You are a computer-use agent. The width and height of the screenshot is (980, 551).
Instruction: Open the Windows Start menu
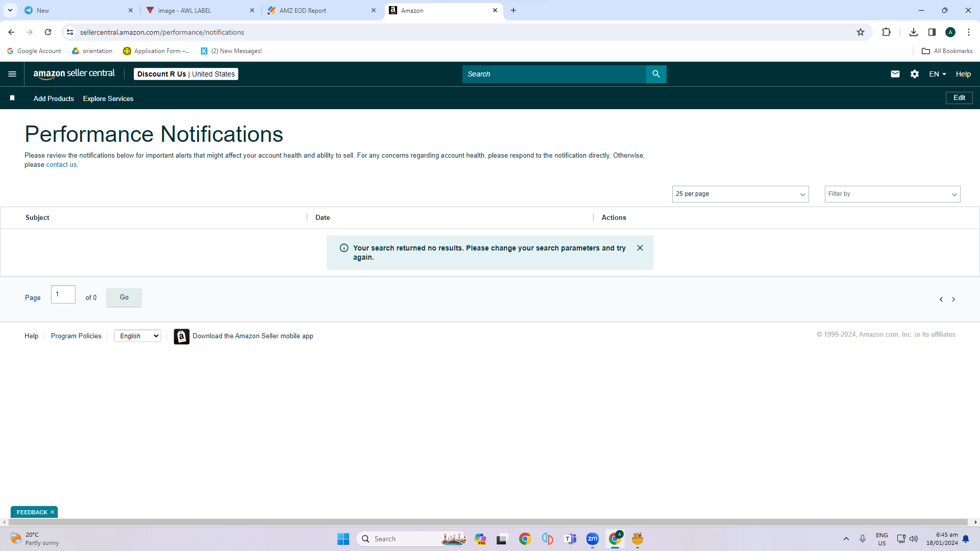pos(343,539)
